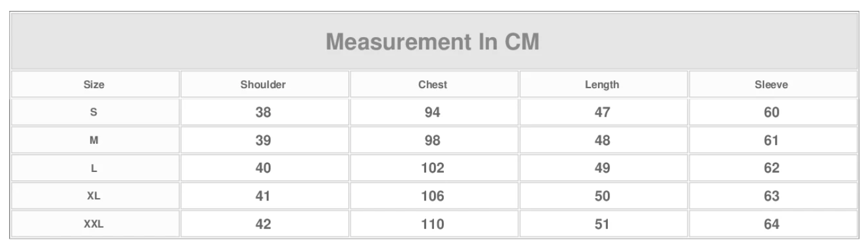The height and width of the screenshot is (243, 868).
Task: Click shoulder value 40 for size L
Action: point(263,169)
